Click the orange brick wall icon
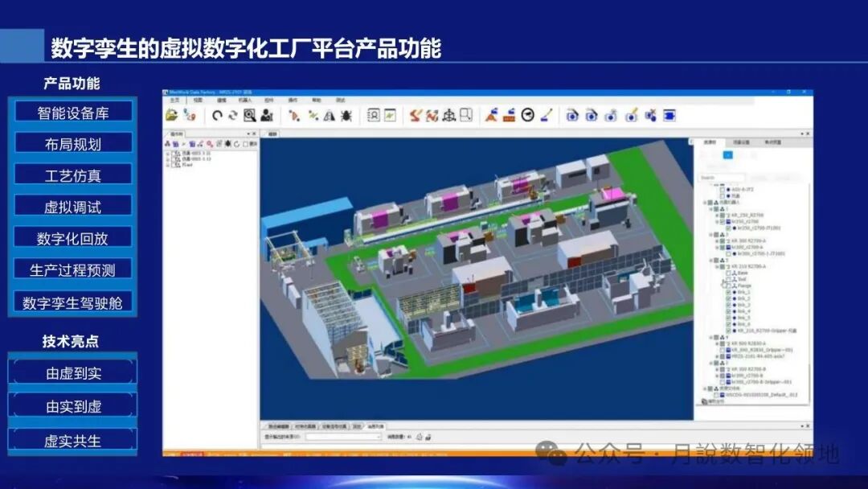Viewport: 868px width, 489px height. (x=510, y=115)
